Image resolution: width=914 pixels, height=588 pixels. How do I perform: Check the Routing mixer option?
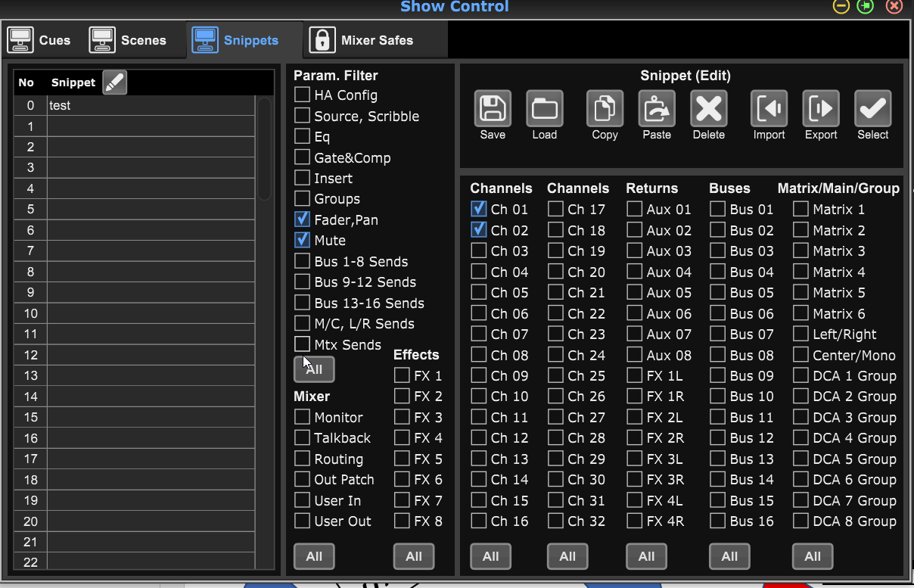pos(302,459)
